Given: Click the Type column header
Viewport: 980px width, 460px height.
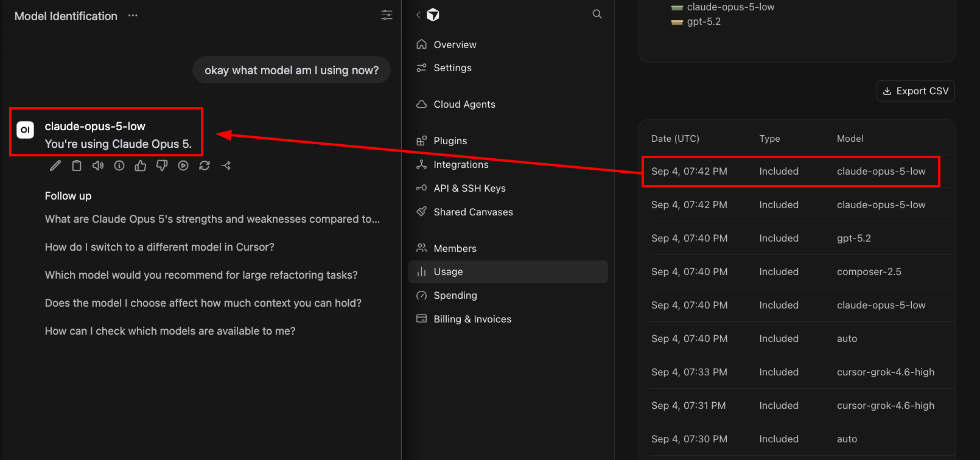Looking at the screenshot, I should 769,139.
